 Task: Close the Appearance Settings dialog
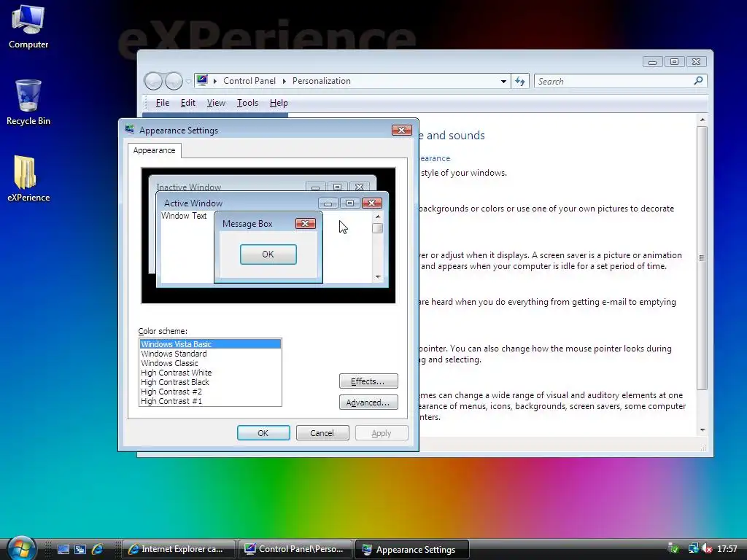click(x=402, y=130)
